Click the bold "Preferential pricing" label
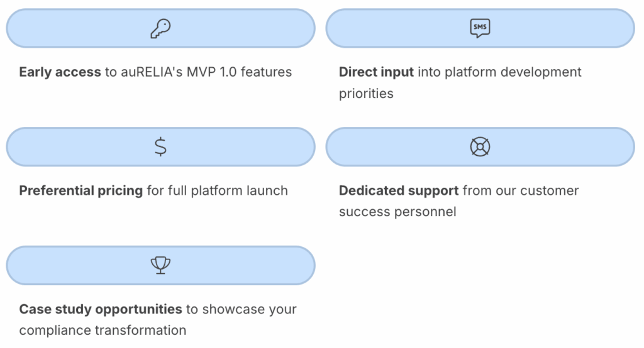 pyautogui.click(x=81, y=190)
